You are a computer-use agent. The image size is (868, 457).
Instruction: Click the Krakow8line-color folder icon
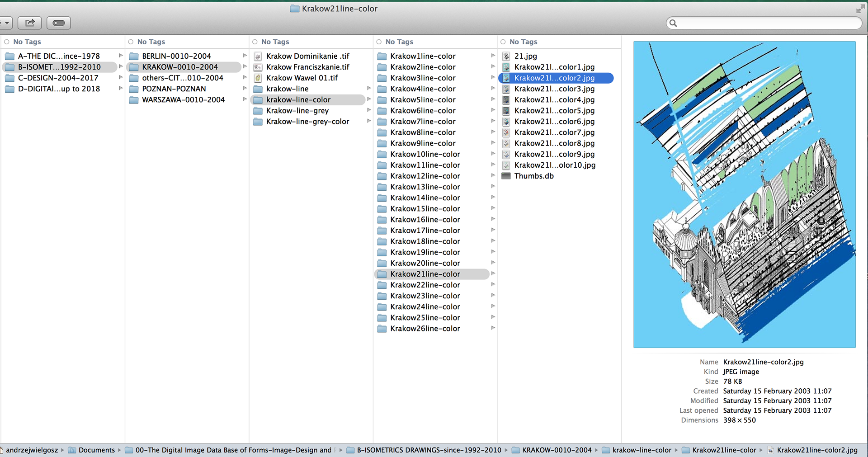(x=382, y=132)
